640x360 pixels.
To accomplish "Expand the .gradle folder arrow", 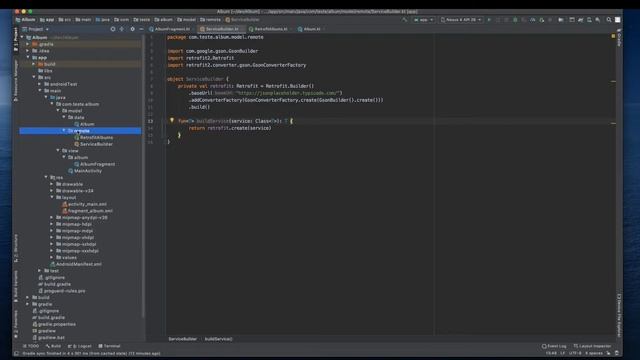I will [28, 44].
